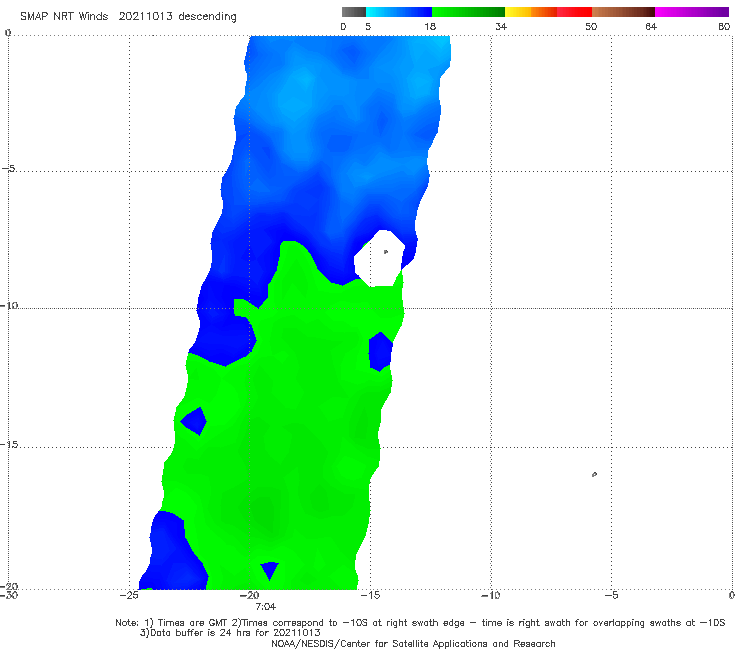Click the isolated island marker east of the swath
Image resolution: width=740 pixels, height=650 pixels.
click(x=594, y=474)
